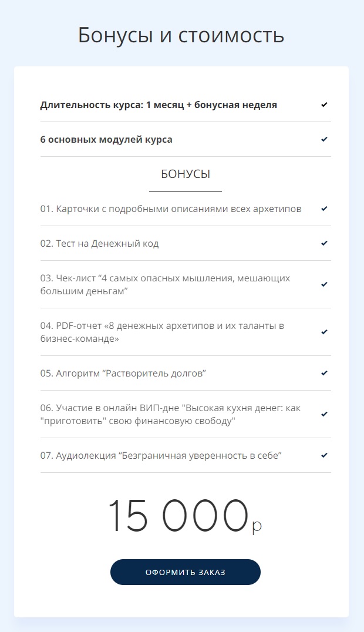Image resolution: width=364 pixels, height=632 pixels.
Task: Click checkmark for archetype cards bonus
Action: point(324,209)
